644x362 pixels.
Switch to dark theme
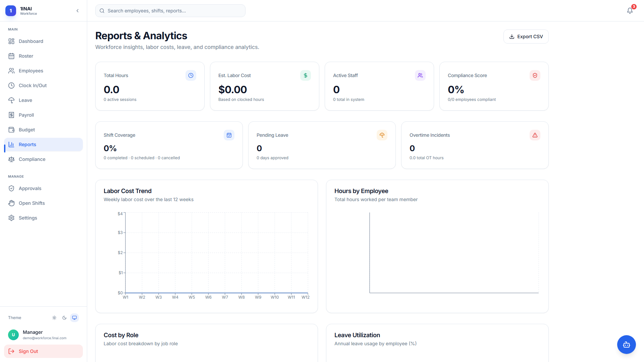point(64,318)
